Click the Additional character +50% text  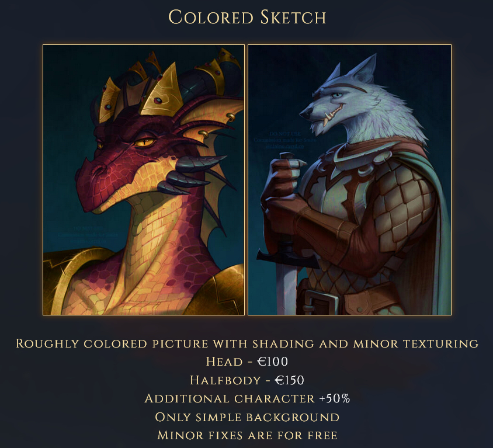pos(247,398)
